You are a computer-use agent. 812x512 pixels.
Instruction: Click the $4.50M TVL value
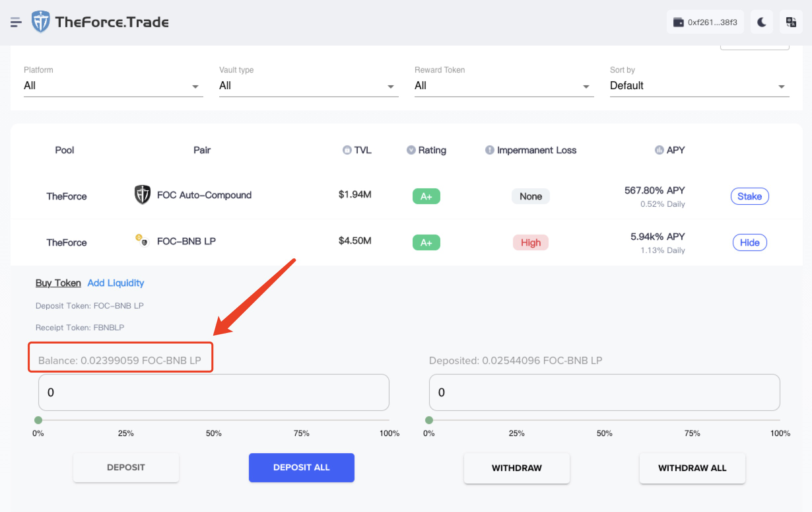click(x=355, y=241)
